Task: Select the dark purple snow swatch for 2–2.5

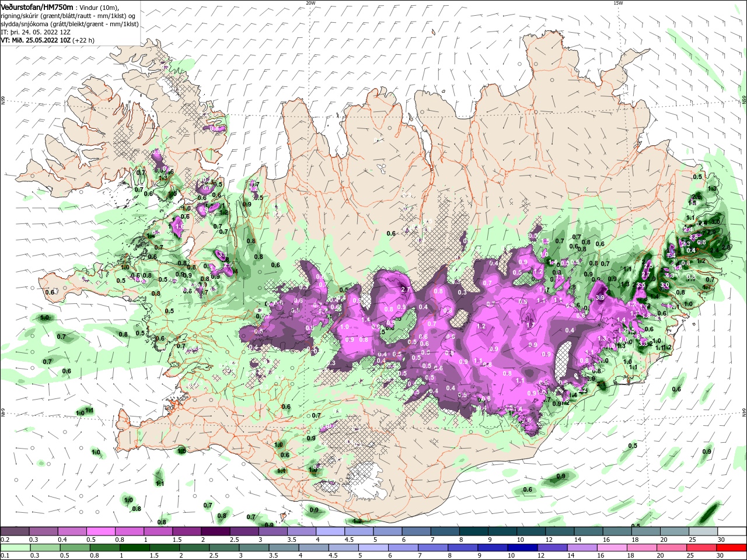Action: pyautogui.click(x=215, y=531)
